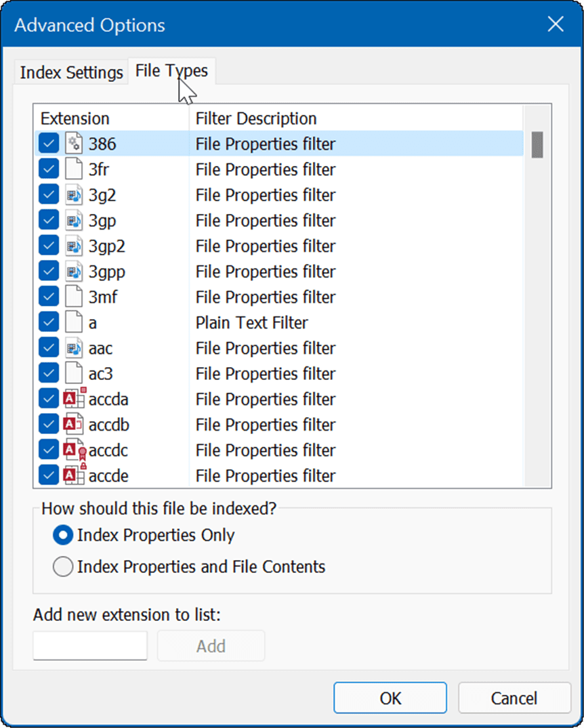Focus the new extension text field

pos(90,646)
